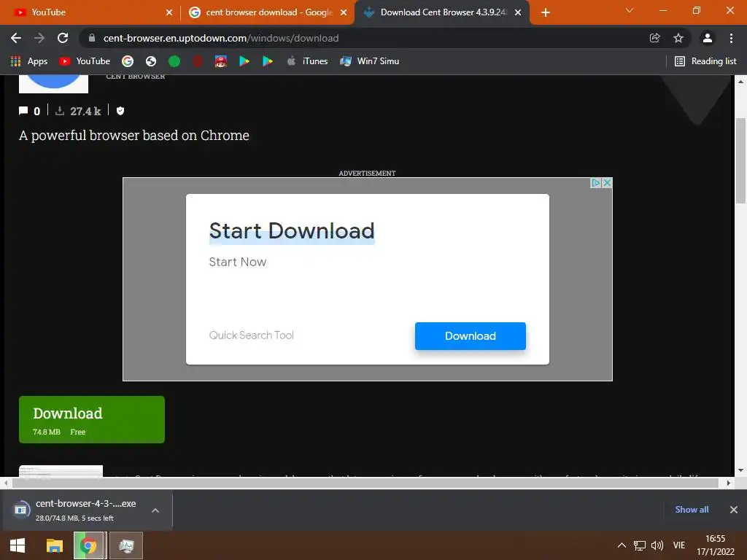Click Show all downloads

pyautogui.click(x=692, y=510)
